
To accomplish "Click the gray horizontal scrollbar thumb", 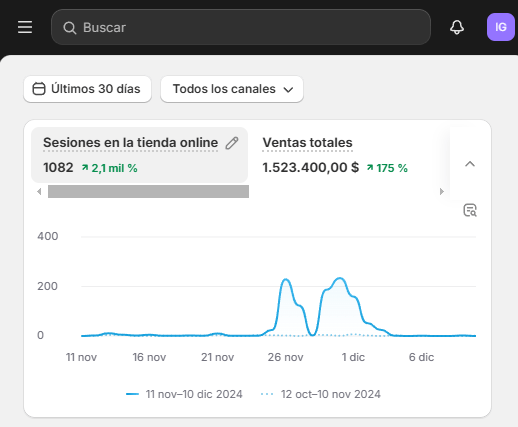I will coord(148,192).
